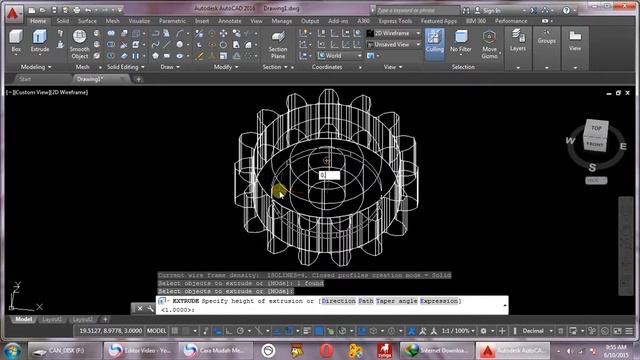This screenshot has width=640, height=360.
Task: Choose the Expression option in command line
Action: click(x=440, y=301)
